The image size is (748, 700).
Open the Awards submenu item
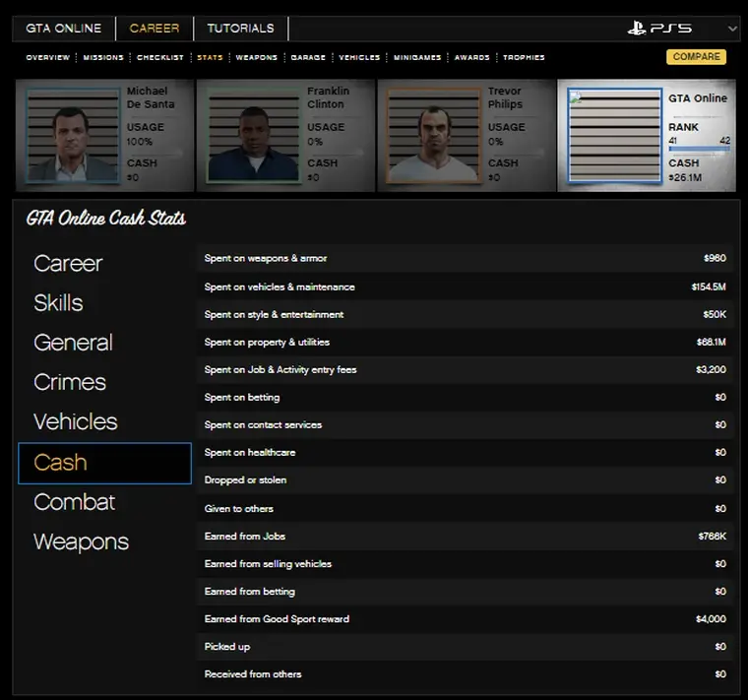471,58
